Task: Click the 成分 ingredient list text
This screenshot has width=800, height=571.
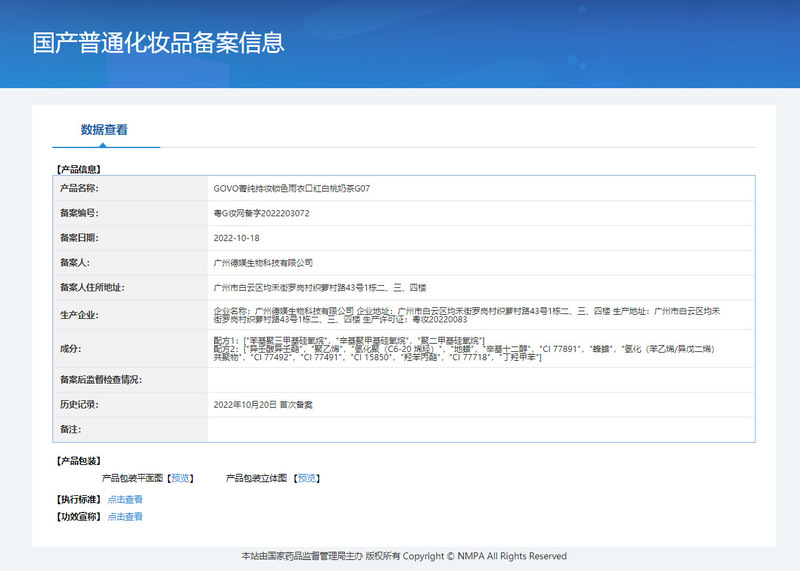Action: click(470, 349)
